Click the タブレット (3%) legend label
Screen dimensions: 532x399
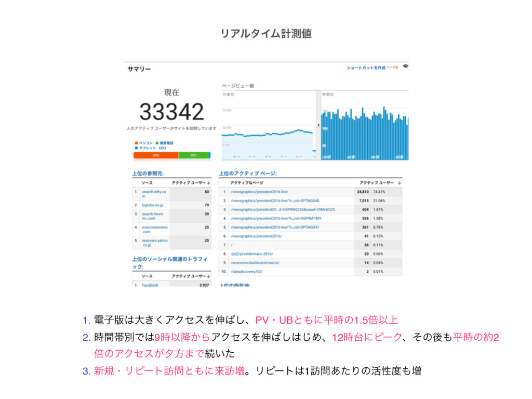click(x=153, y=148)
